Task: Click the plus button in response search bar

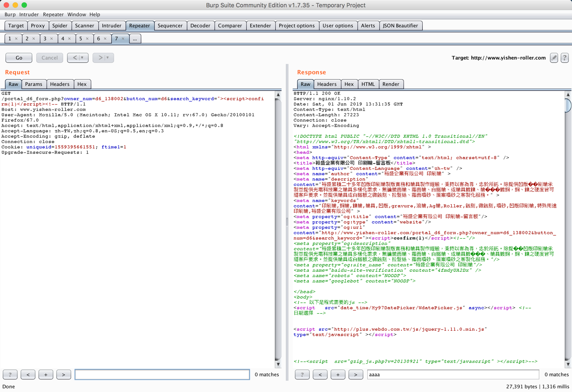Action: coord(338,375)
